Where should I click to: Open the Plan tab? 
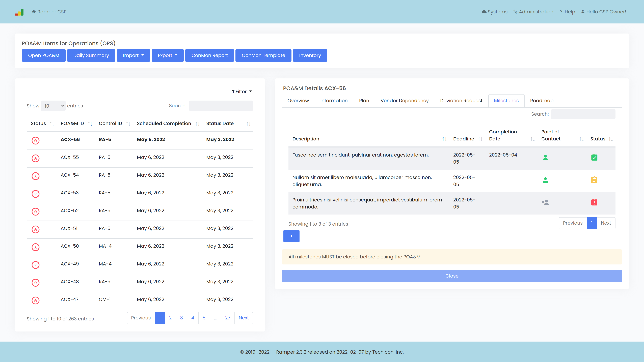click(x=364, y=100)
